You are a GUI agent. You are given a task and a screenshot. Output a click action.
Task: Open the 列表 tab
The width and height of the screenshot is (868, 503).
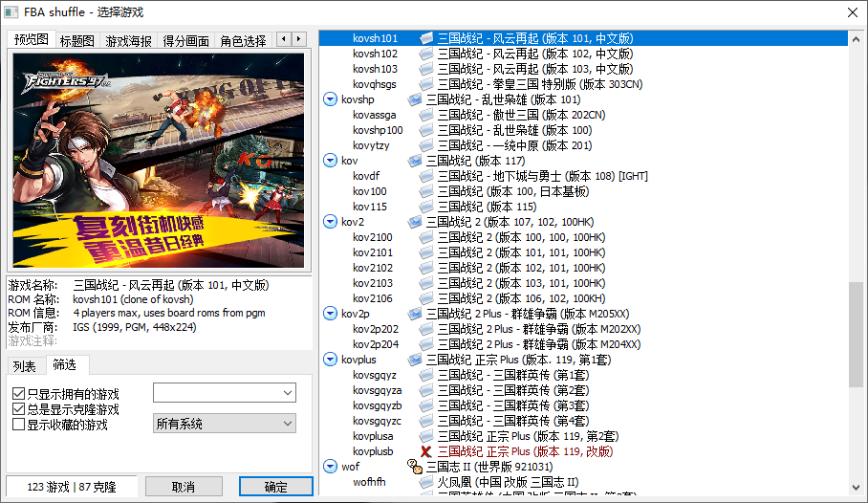(26, 366)
